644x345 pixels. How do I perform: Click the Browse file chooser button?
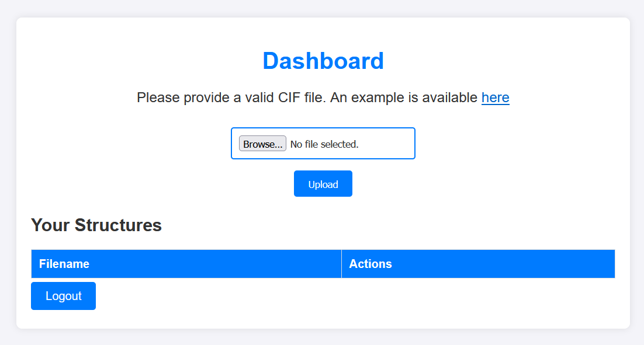[x=262, y=144]
